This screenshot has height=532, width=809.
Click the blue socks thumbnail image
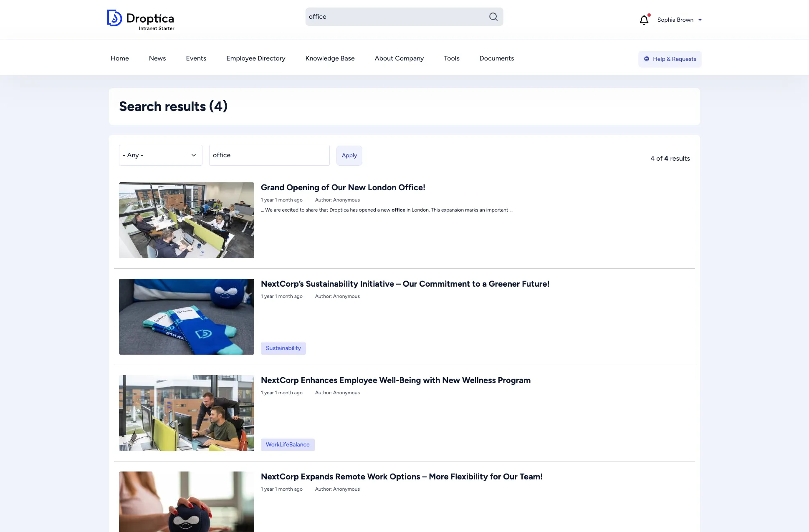coord(187,317)
